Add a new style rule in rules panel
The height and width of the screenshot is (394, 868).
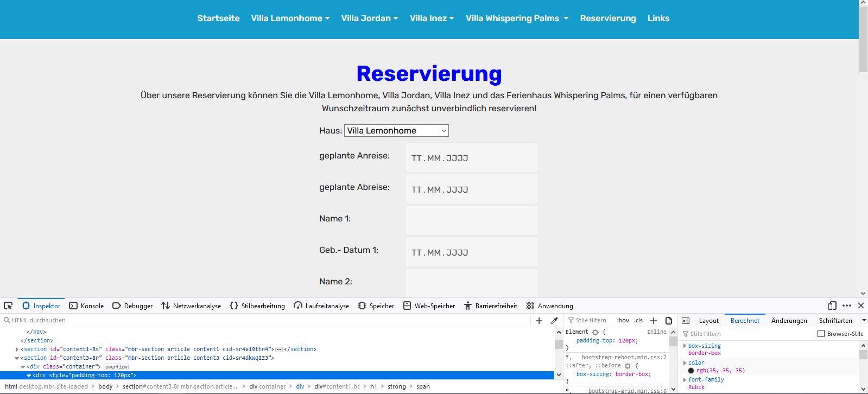pyautogui.click(x=654, y=321)
